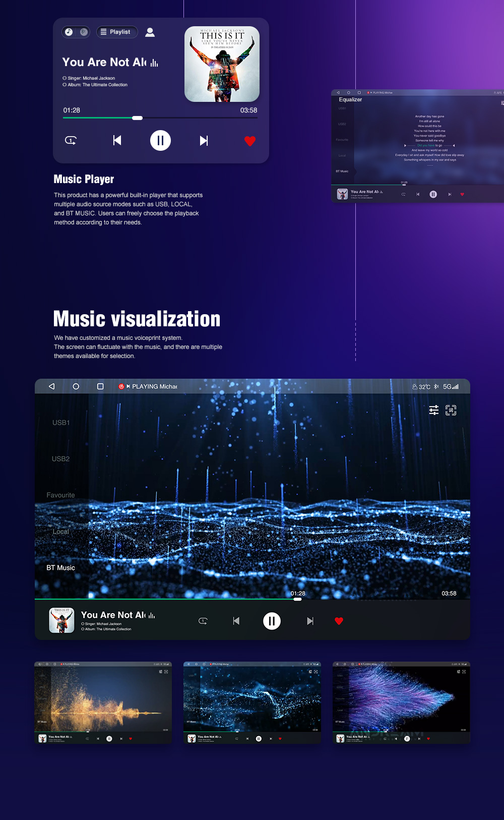Toggle repeat mode in the top player card
The height and width of the screenshot is (820, 504).
point(71,141)
